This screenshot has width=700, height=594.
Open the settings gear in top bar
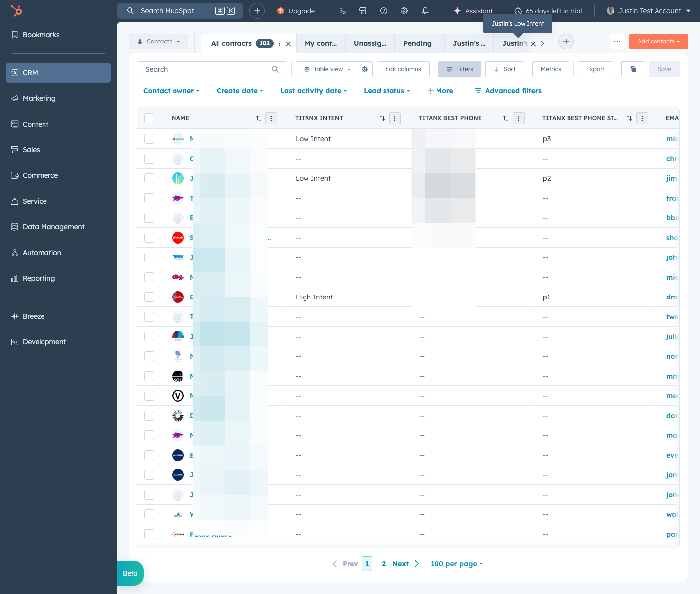(404, 11)
